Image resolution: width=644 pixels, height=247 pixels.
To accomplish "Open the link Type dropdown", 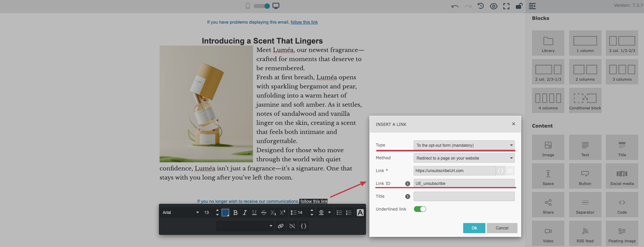I will point(464,145).
